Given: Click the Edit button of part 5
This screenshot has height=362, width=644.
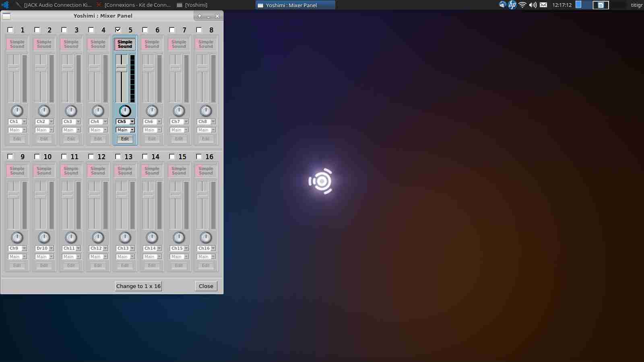Looking at the screenshot, I should [x=125, y=139].
